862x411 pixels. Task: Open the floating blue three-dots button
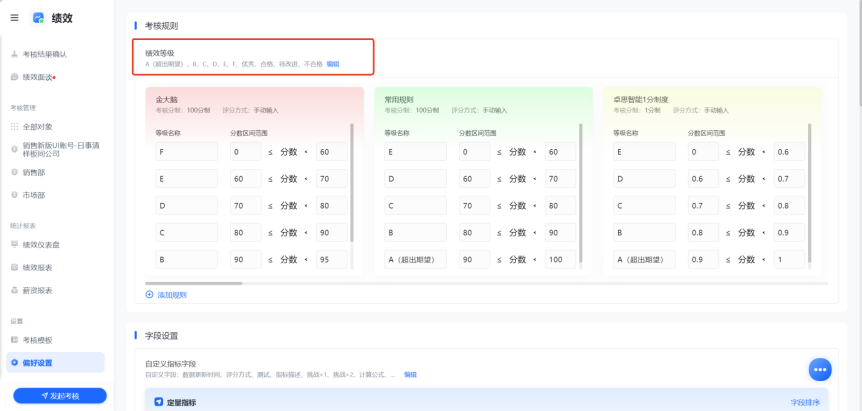[820, 369]
